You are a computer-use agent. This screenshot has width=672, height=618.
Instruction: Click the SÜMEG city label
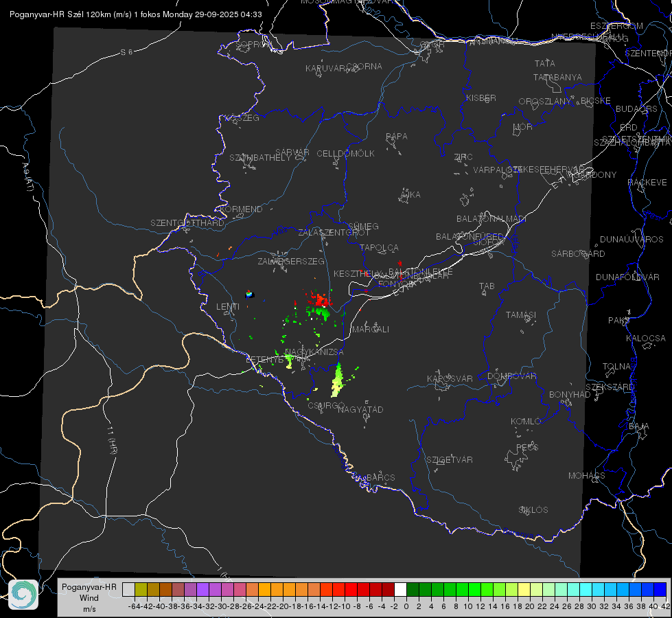point(363,226)
